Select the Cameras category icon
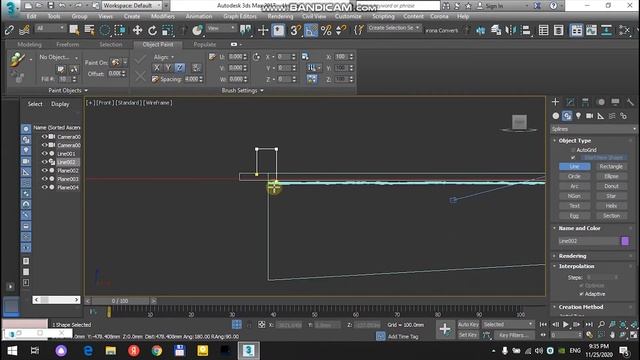Screen dimensions: 640x360 [589, 116]
